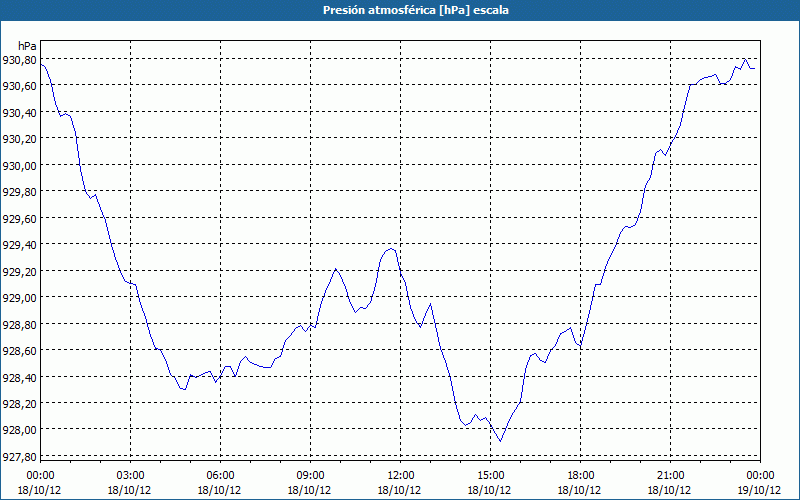Image resolution: width=800 pixels, height=500 pixels.
Task: Select the 930,60 y-axis value
Action: pos(19,86)
